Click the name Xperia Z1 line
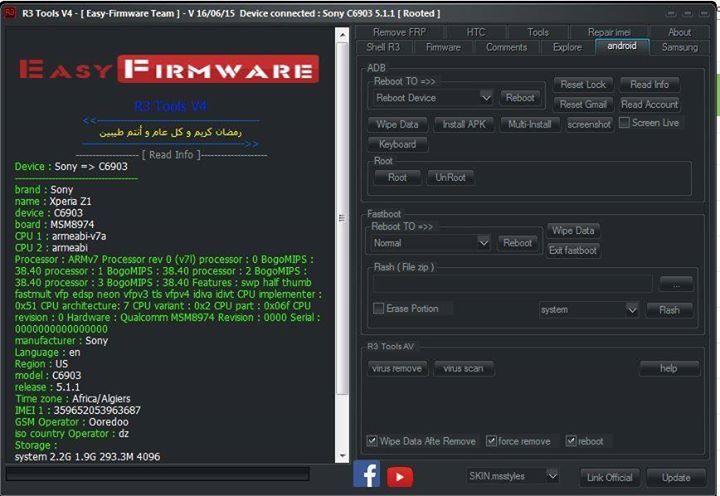This screenshot has height=496, width=720. (53, 201)
